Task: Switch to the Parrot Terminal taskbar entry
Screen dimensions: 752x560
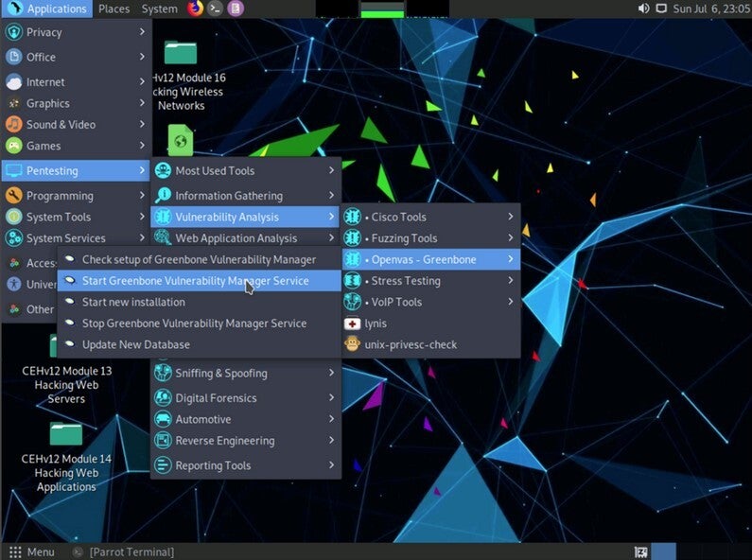Action: [x=124, y=551]
